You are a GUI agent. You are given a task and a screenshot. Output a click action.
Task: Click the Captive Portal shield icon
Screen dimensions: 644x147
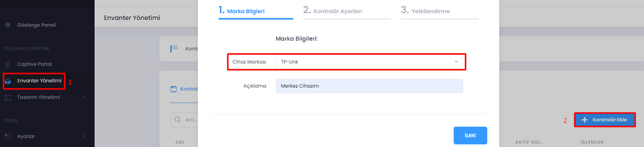pyautogui.click(x=8, y=64)
